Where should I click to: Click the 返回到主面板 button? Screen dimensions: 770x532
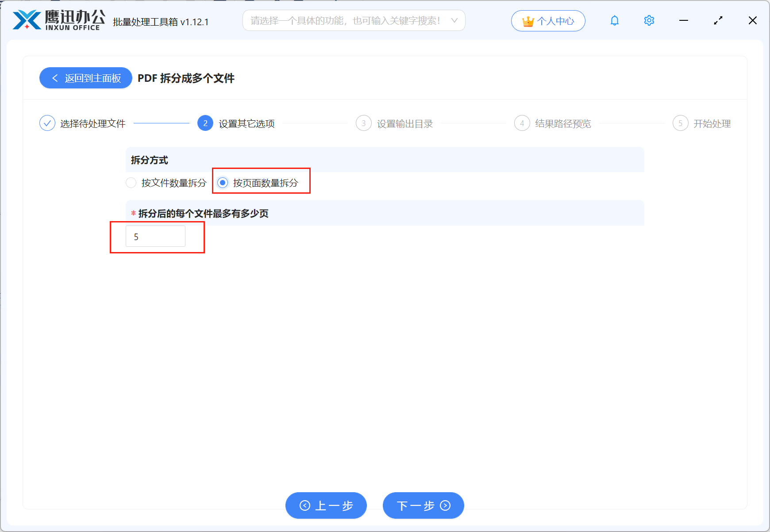85,78
